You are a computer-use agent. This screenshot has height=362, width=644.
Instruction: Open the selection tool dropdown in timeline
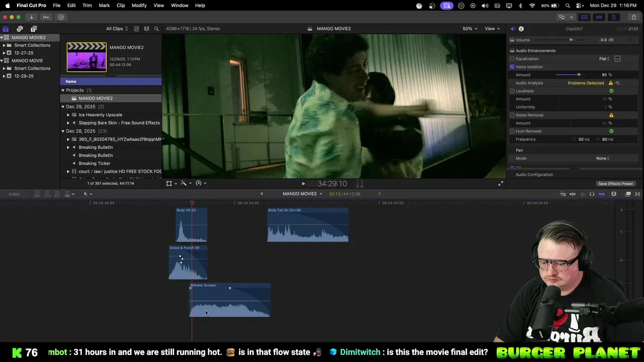[88, 194]
